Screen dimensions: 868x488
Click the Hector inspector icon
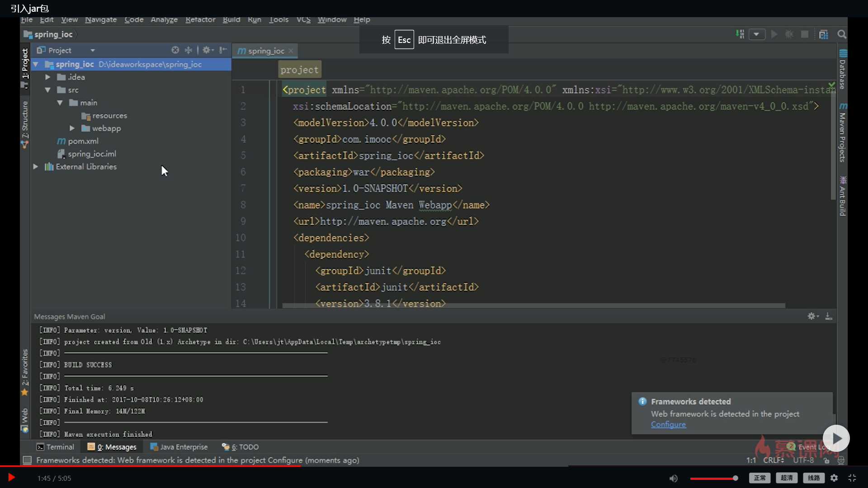pyautogui.click(x=840, y=460)
